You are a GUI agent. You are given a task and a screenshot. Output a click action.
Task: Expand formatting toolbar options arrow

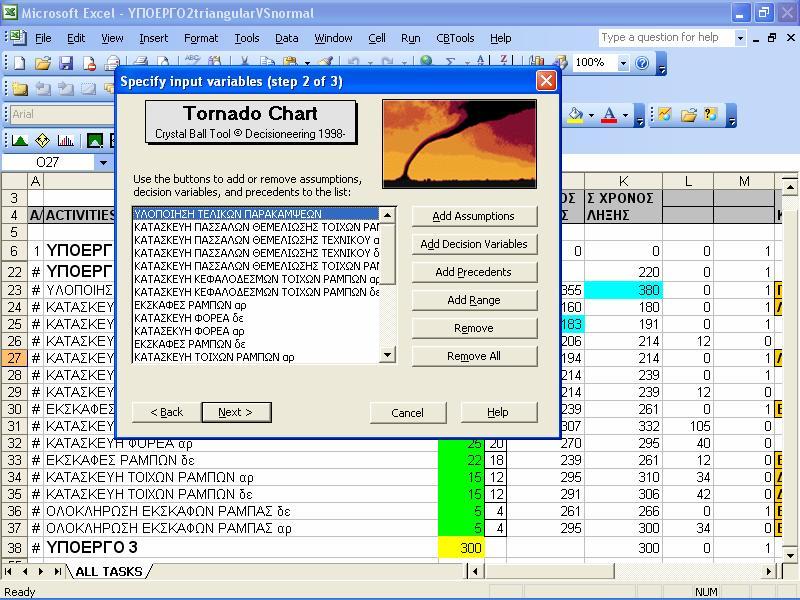[x=640, y=117]
